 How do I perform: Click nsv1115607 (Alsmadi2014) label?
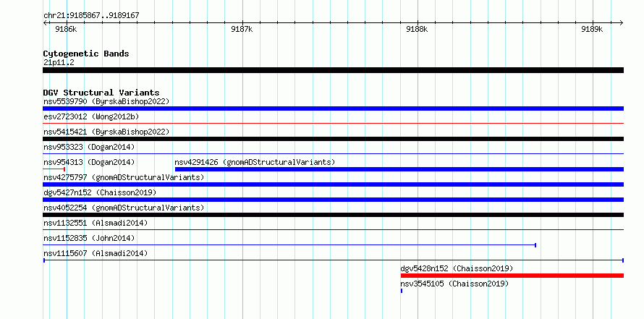pyautogui.click(x=96, y=253)
